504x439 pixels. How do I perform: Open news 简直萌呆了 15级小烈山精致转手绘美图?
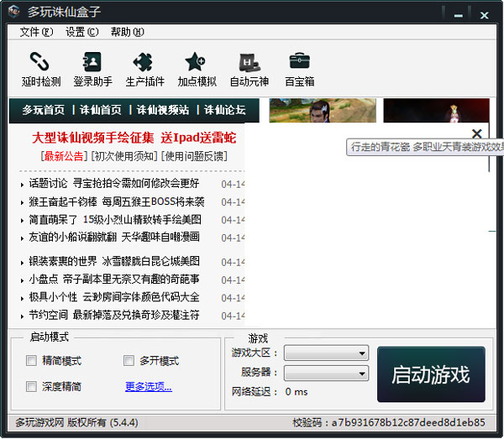click(x=115, y=220)
